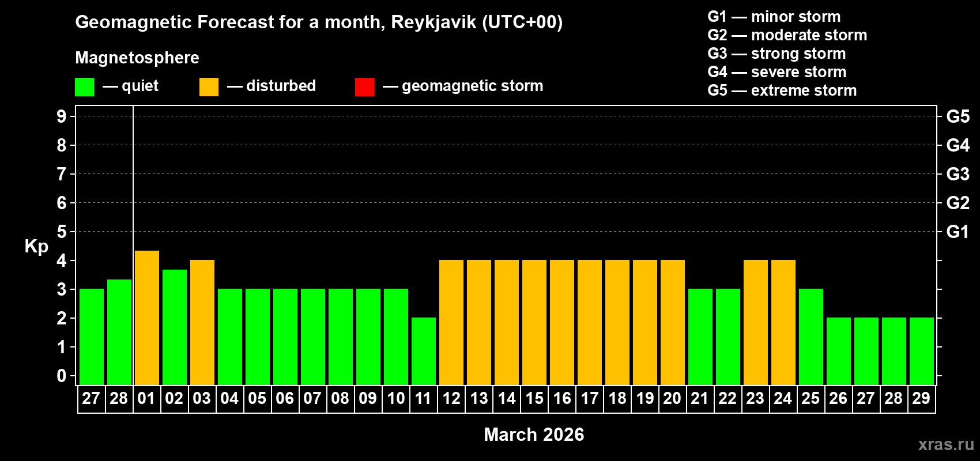Click the Kp axis label
The image size is (980, 461).
point(36,247)
